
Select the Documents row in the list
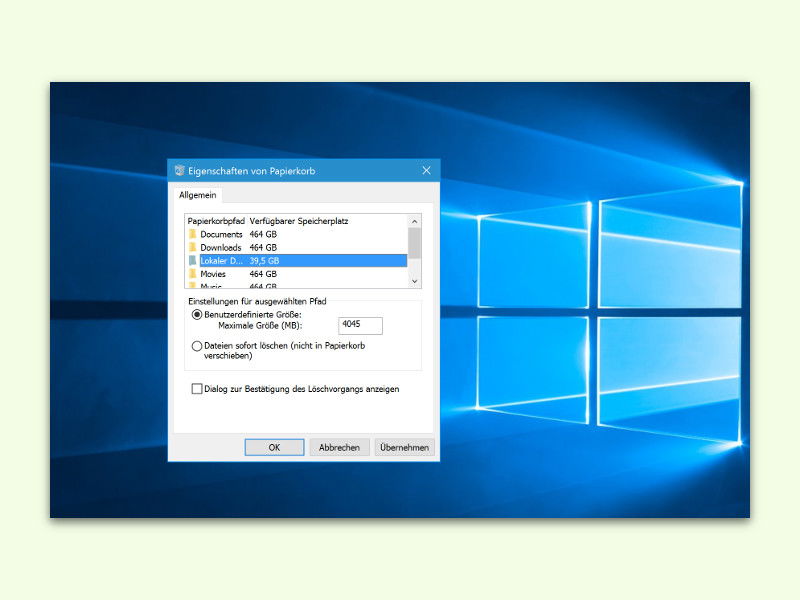(x=297, y=234)
